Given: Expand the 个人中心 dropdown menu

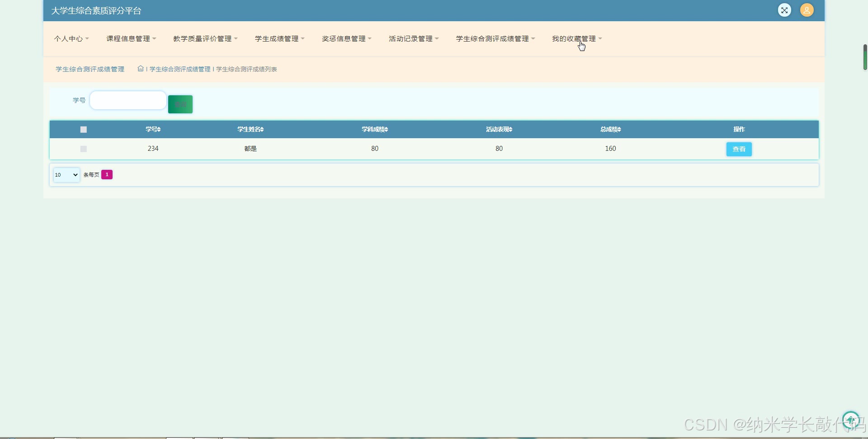Looking at the screenshot, I should pyautogui.click(x=71, y=39).
